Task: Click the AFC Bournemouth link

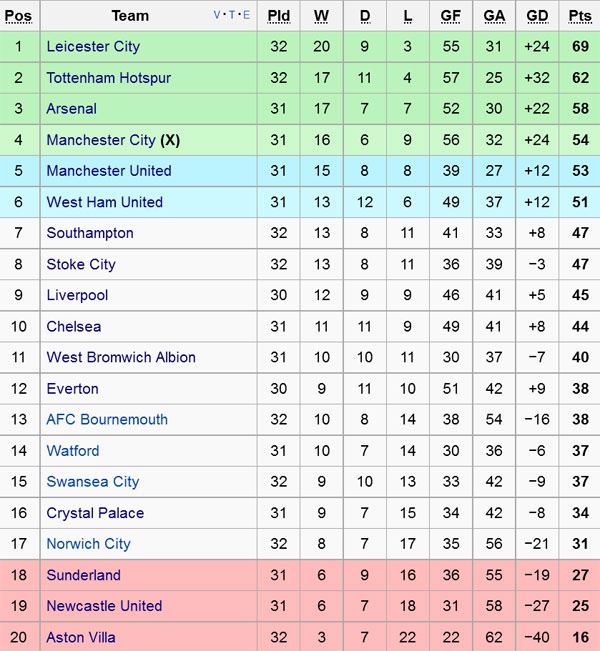Action: 106,420
